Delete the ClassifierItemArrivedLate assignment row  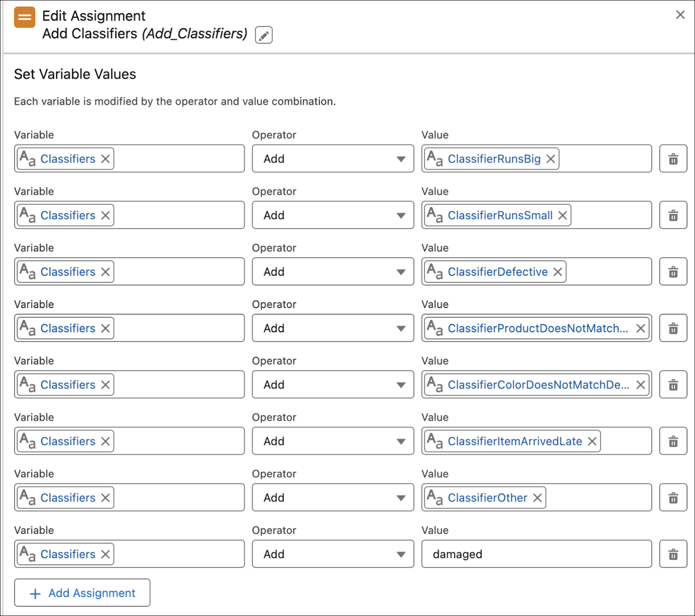pyautogui.click(x=673, y=441)
